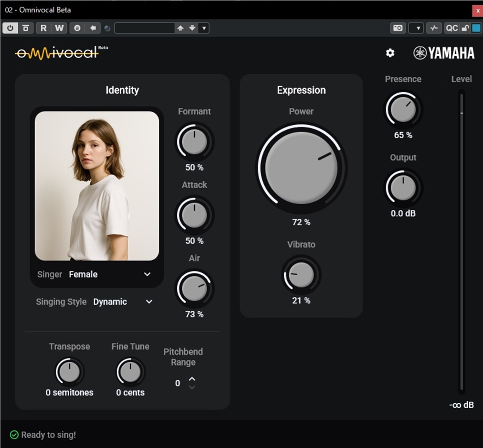Load the next preset with down arrow

192,28
